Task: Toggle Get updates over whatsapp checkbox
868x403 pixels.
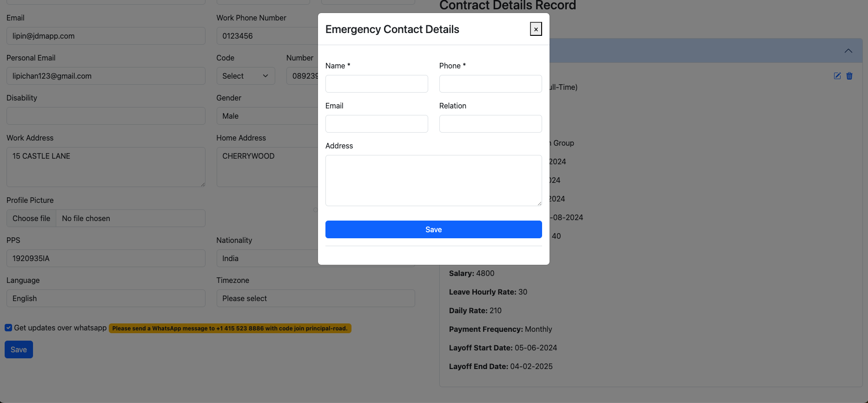Action: coord(8,328)
